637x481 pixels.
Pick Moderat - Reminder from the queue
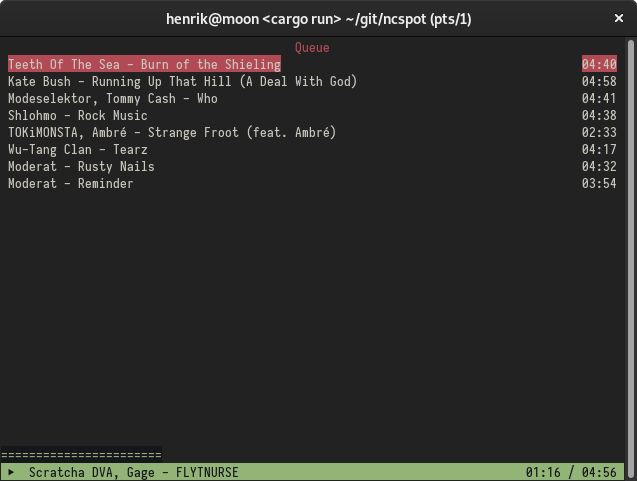tap(70, 183)
